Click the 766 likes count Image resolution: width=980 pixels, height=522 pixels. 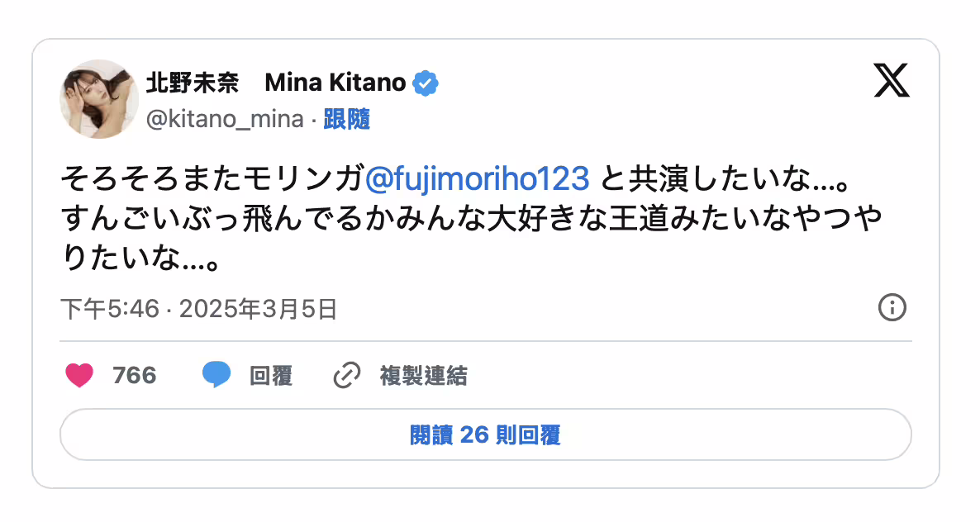coord(135,376)
